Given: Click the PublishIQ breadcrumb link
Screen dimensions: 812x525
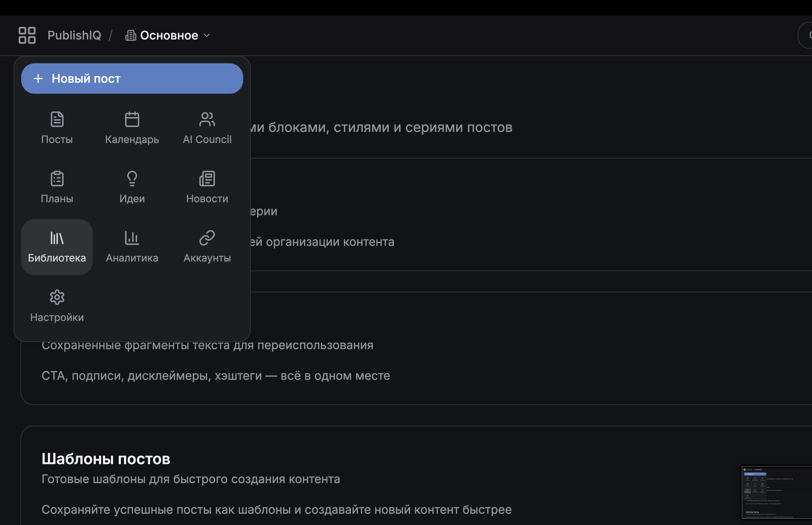Looking at the screenshot, I should (74, 36).
